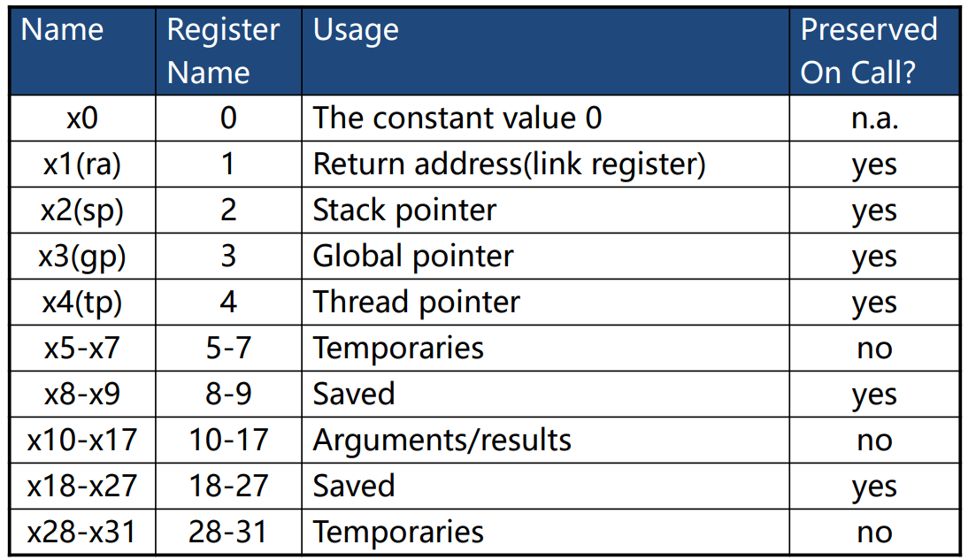Select the "Arguments/results" usage cell
Viewport: 968px width, 560px height.
[x=442, y=441]
